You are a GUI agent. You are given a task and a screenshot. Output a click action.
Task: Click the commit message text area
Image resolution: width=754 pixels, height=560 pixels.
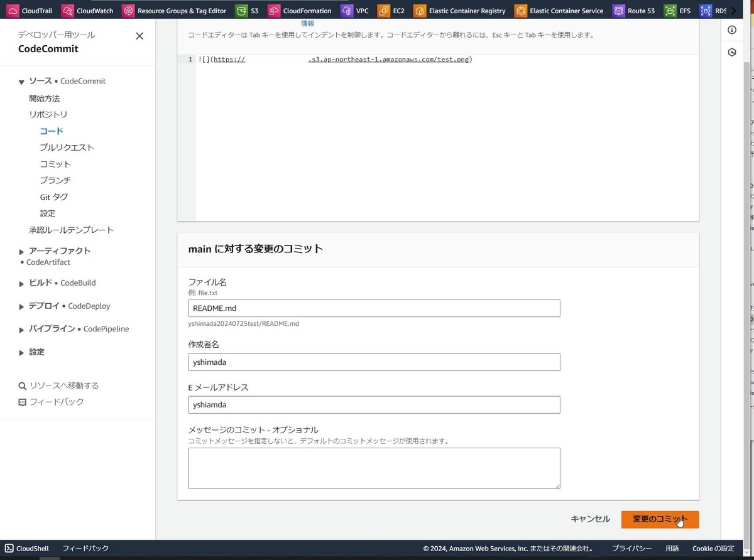pyautogui.click(x=374, y=468)
